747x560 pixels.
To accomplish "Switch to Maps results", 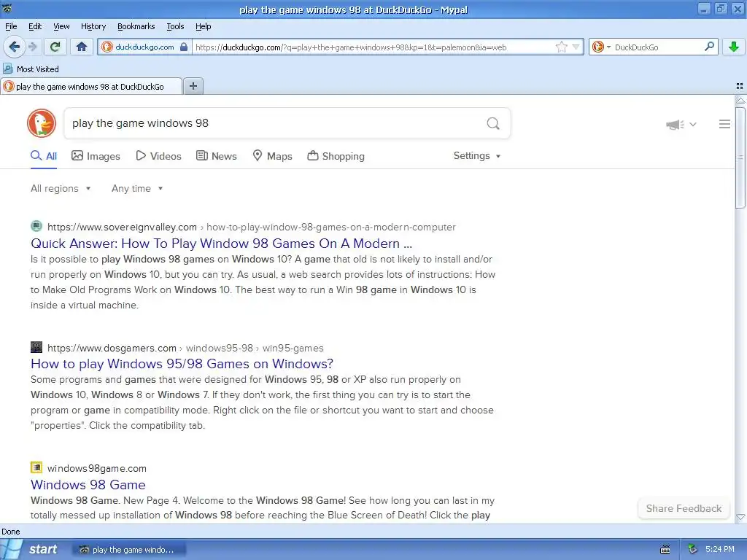I will (273, 156).
